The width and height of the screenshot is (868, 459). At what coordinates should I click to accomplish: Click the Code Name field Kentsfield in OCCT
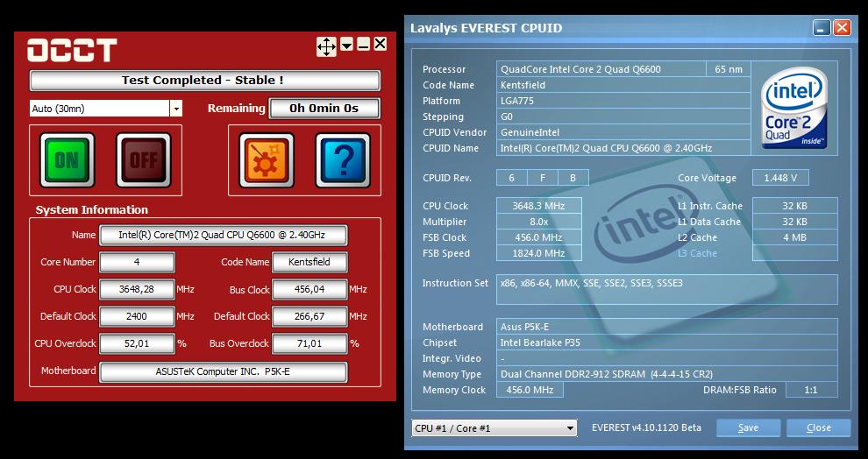[x=309, y=262]
